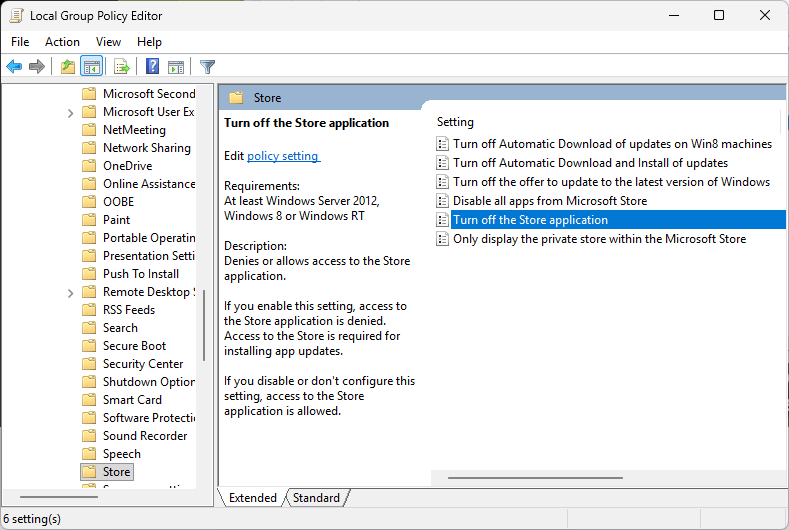Click the Export List toolbar icon
Screen dimensions: 789x530
122,66
